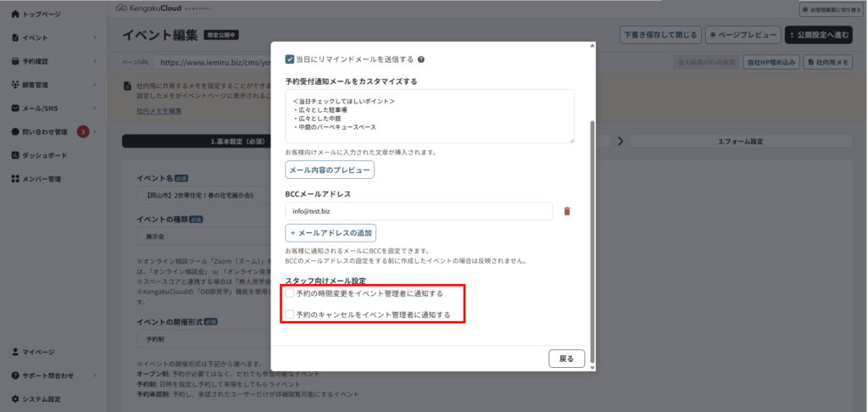Viewport: 868px width, 412px height.
Task: Expand the 顧客管理 sidebar chevron
Action: [95, 85]
